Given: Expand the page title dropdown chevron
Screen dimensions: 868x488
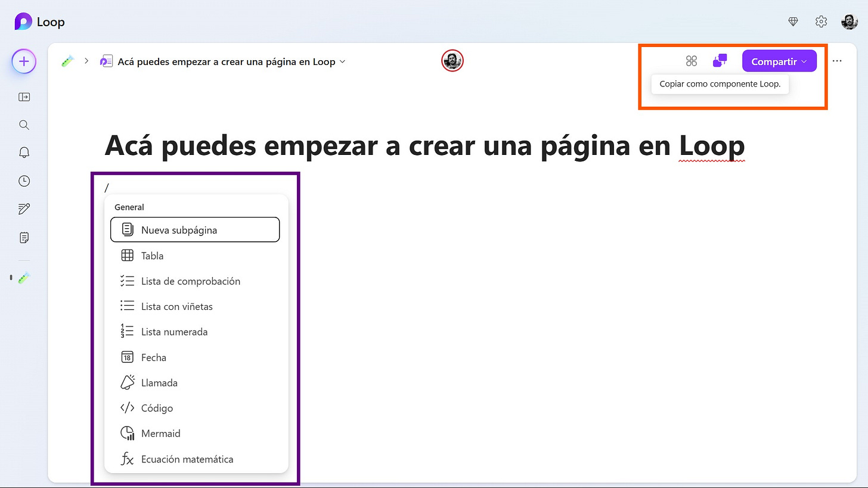Looking at the screenshot, I should [343, 62].
